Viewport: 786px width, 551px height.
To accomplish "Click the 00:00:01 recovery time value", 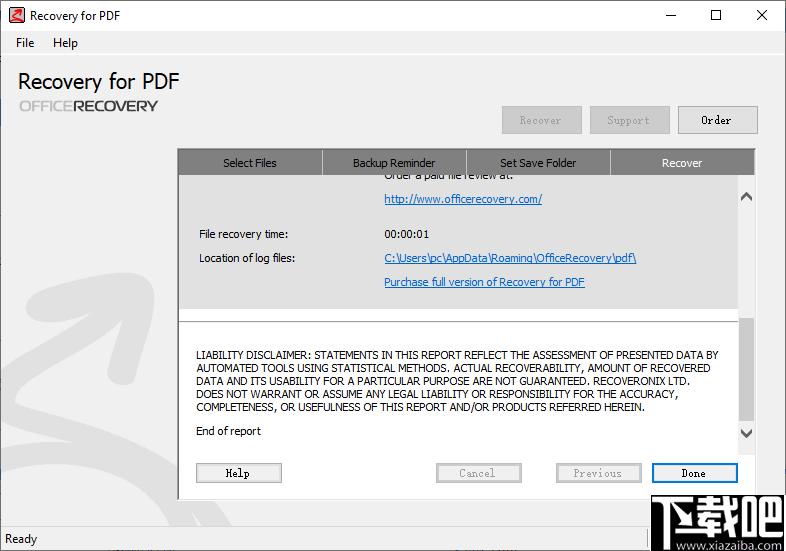I will click(407, 234).
